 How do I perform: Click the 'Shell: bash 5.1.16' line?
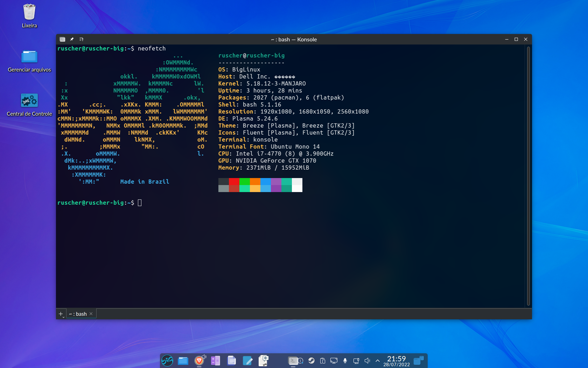pyautogui.click(x=250, y=104)
